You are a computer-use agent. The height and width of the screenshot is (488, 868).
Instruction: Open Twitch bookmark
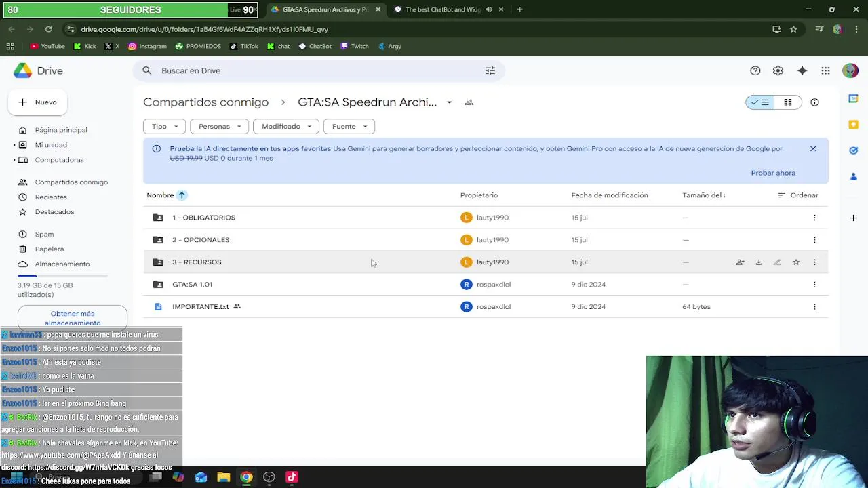355,47
